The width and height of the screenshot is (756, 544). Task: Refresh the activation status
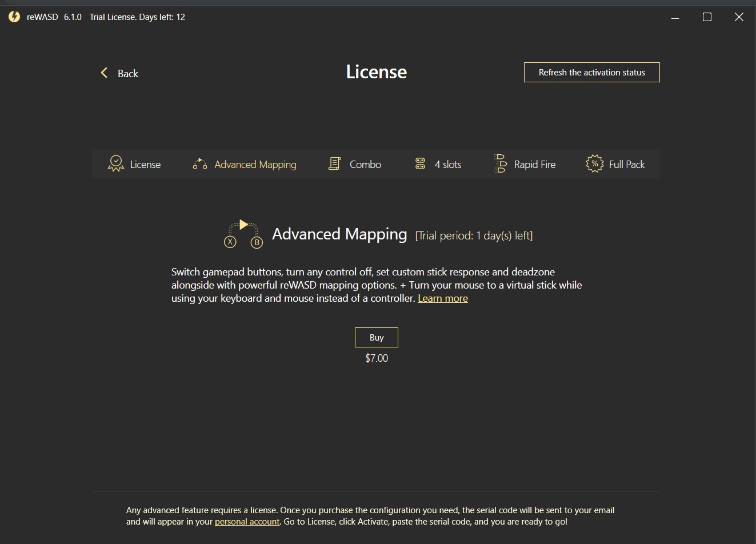(592, 73)
